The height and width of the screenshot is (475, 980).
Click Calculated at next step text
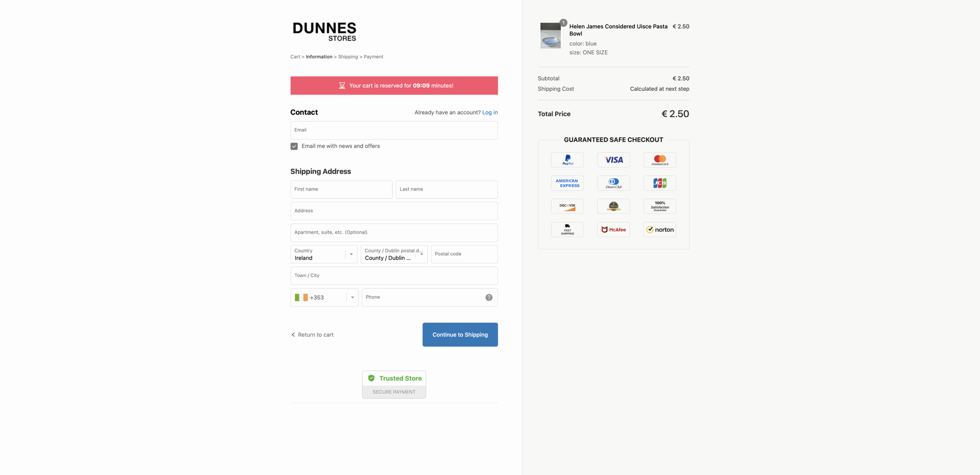tap(660, 89)
